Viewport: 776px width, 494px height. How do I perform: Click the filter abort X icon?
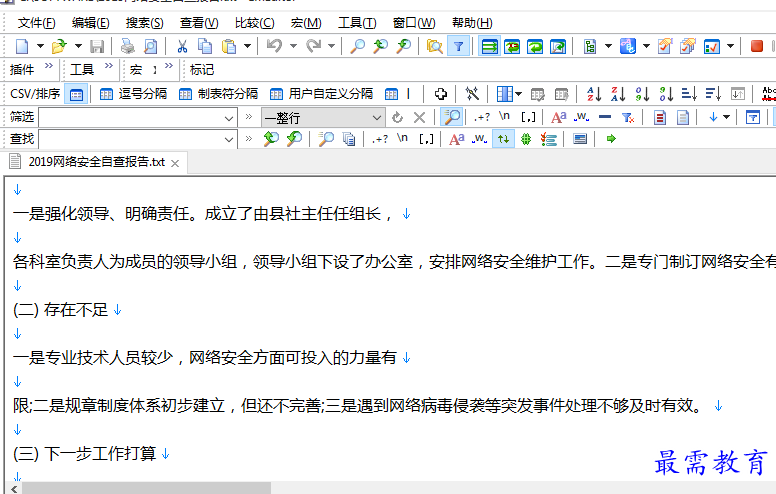[419, 117]
